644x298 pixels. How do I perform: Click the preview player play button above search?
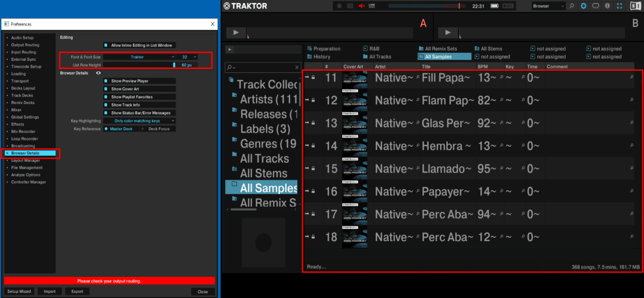[x=230, y=49]
